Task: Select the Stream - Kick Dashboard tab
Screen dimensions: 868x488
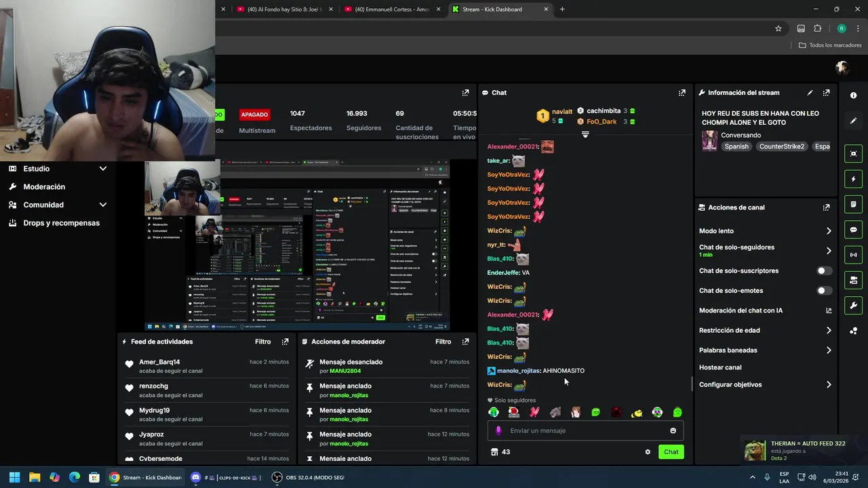Action: coord(500,9)
